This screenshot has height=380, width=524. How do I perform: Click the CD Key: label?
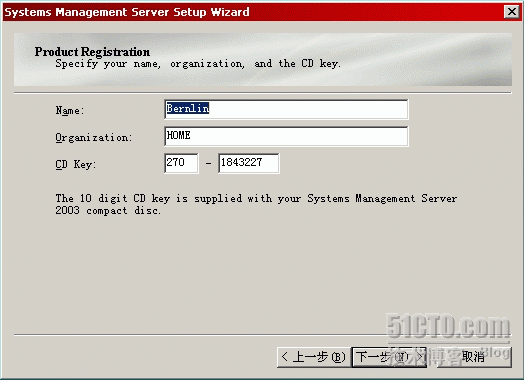(76, 164)
